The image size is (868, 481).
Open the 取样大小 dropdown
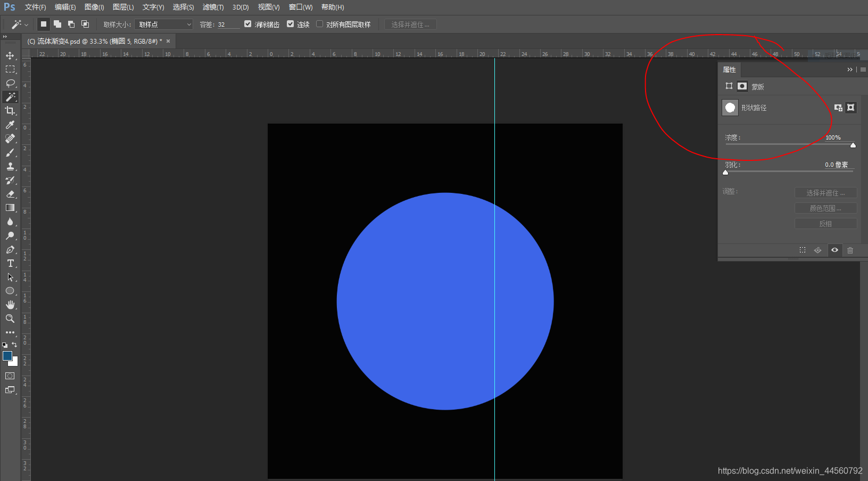pyautogui.click(x=163, y=25)
